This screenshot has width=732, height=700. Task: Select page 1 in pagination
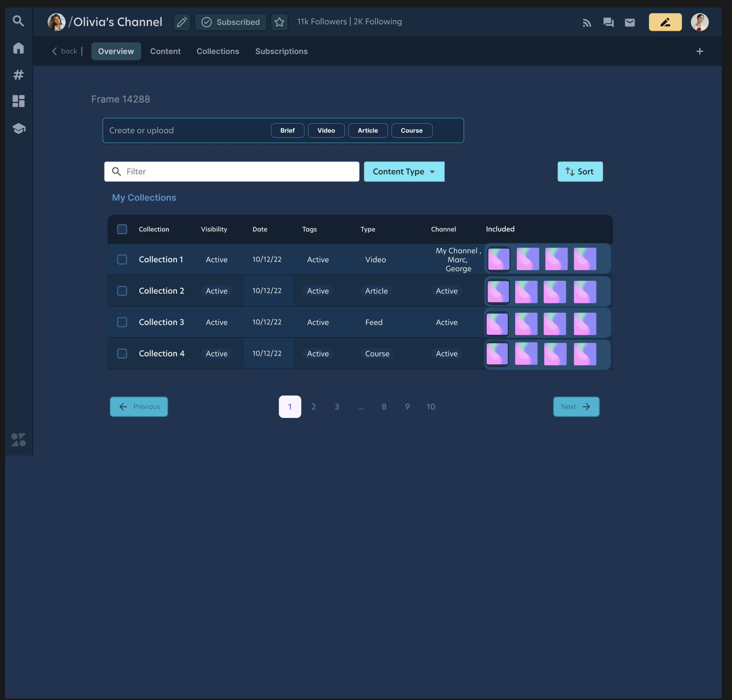tap(290, 407)
